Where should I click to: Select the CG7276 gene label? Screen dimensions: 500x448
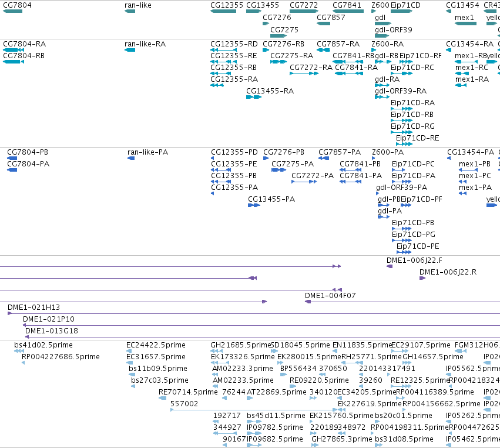click(x=277, y=18)
